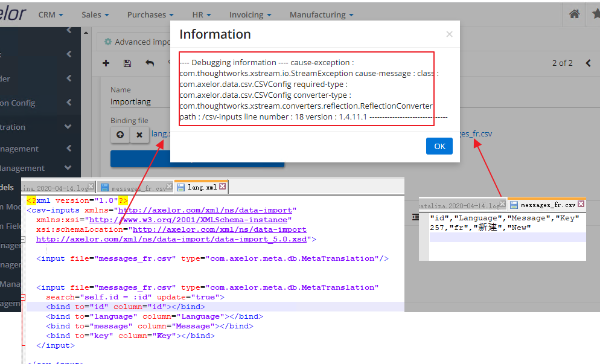600x364 pixels.
Task: Click the bind to="key" line
Action: click(x=130, y=336)
